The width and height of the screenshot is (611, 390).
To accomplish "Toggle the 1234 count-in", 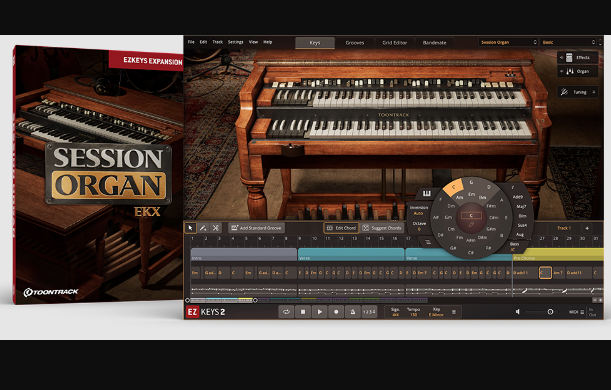I will (x=369, y=312).
